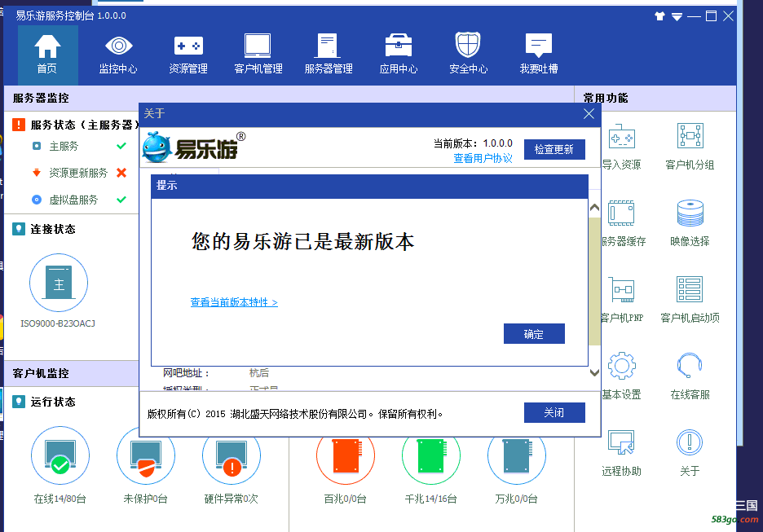Open 远程协助 remote assistance
763x532 pixels.
pyautogui.click(x=621, y=452)
